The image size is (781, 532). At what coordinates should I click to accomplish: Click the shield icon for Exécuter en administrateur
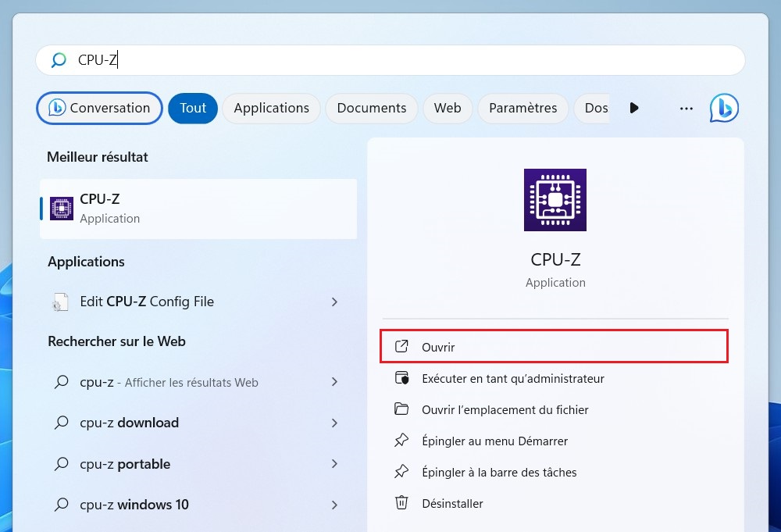[401, 378]
